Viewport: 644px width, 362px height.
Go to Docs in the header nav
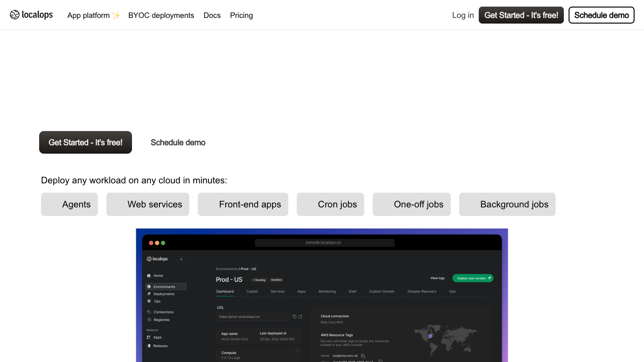212,15
